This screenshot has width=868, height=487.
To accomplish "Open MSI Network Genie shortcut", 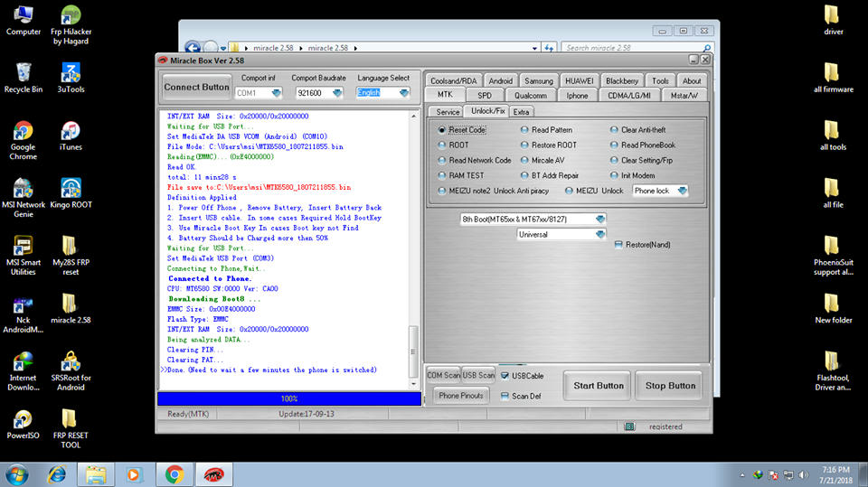I will 24,198.
